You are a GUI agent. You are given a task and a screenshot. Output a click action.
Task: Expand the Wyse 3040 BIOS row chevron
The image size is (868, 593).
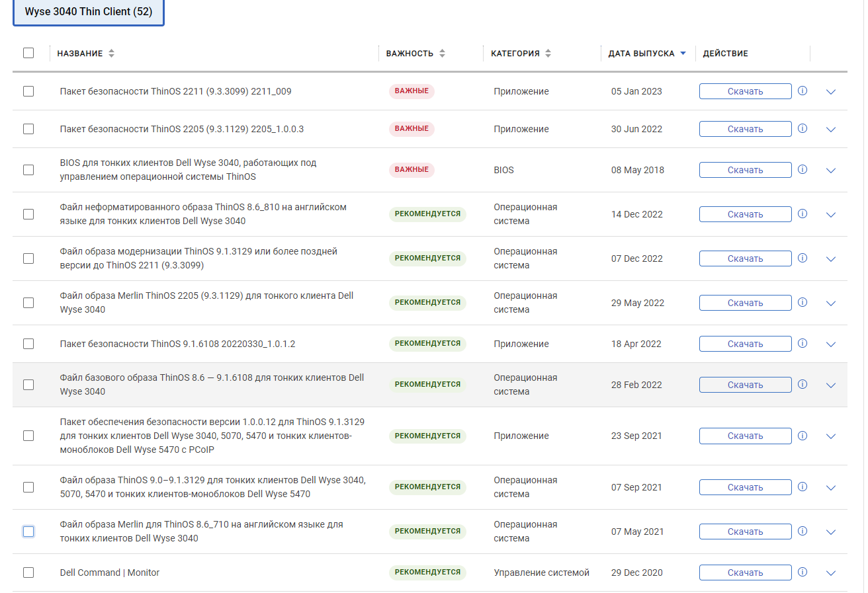(832, 171)
